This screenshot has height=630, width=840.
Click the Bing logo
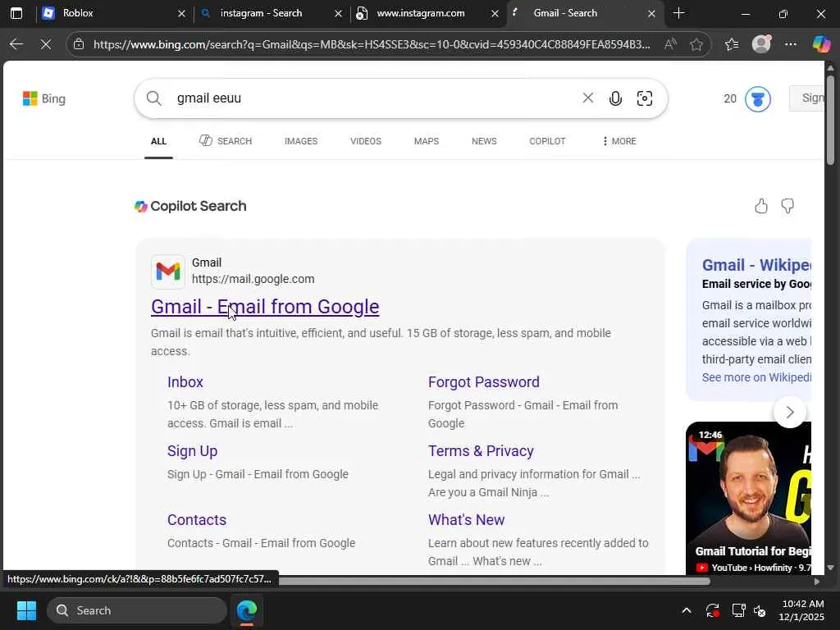pos(44,98)
